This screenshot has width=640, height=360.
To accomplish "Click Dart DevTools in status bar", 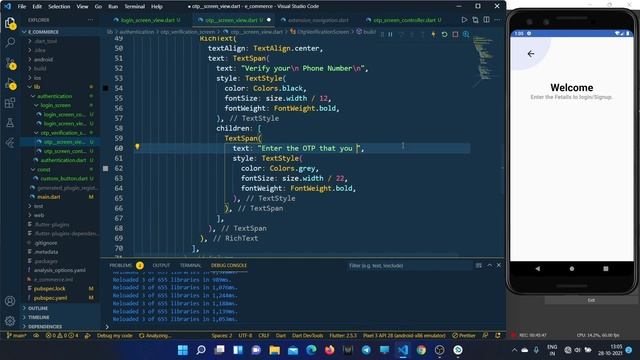I will pyautogui.click(x=307, y=336).
